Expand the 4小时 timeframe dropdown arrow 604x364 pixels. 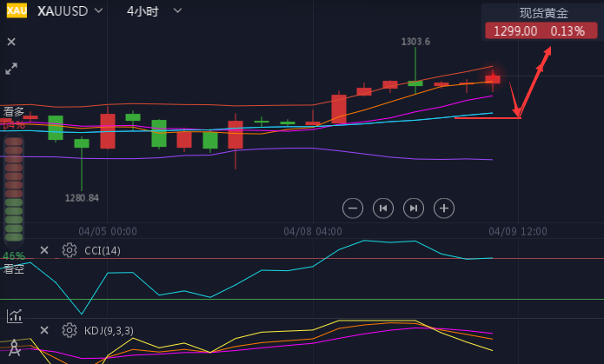[177, 11]
